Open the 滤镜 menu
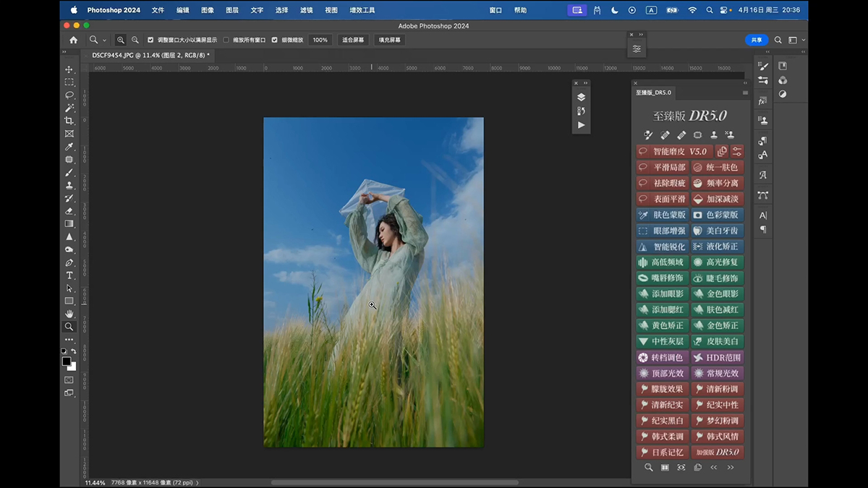Screen dimensions: 868x488 [x=307, y=10]
